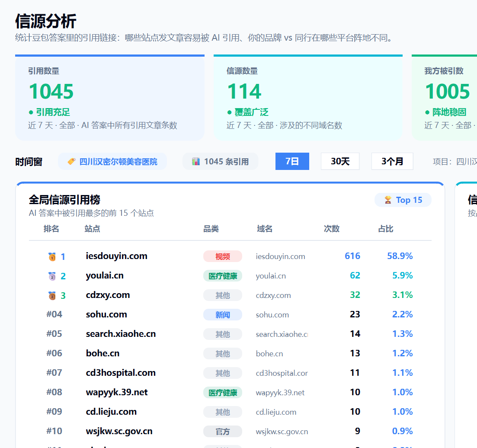
Task: Click the trophy icon beside Top 15
Action: pos(388,200)
